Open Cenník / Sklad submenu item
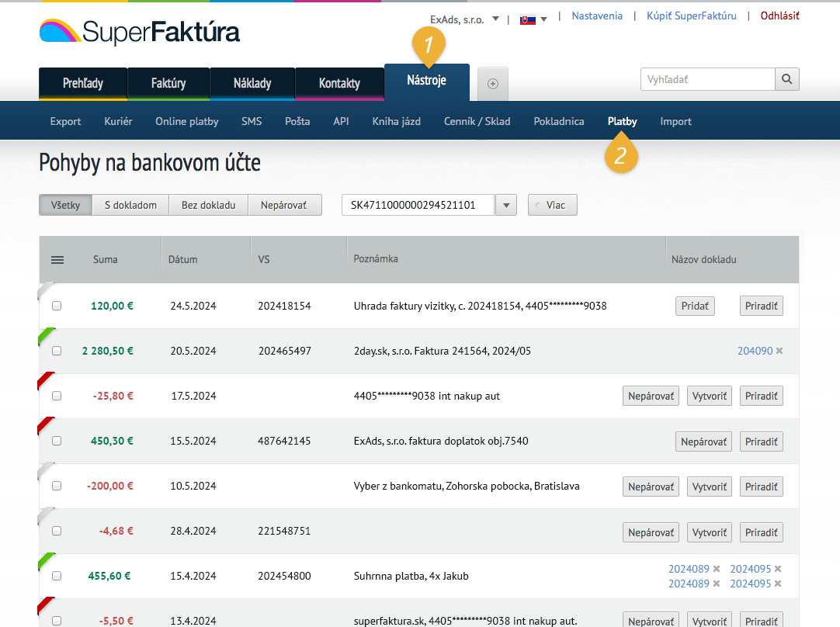Viewport: 840px width, 627px height. tap(477, 121)
